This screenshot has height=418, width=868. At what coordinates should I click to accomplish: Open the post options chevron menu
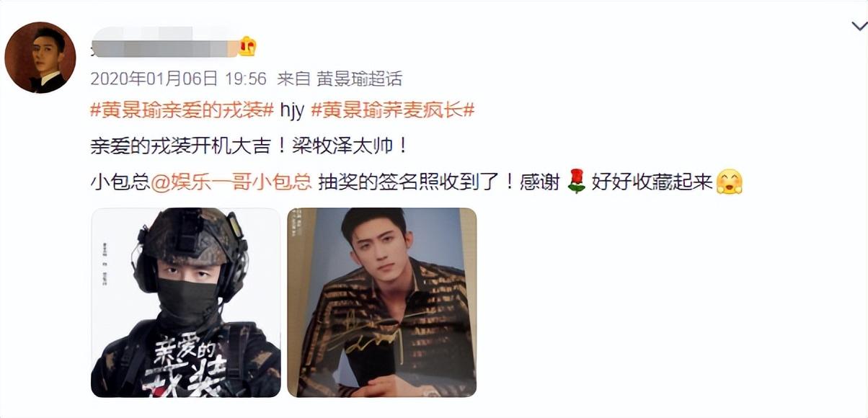click(859, 27)
